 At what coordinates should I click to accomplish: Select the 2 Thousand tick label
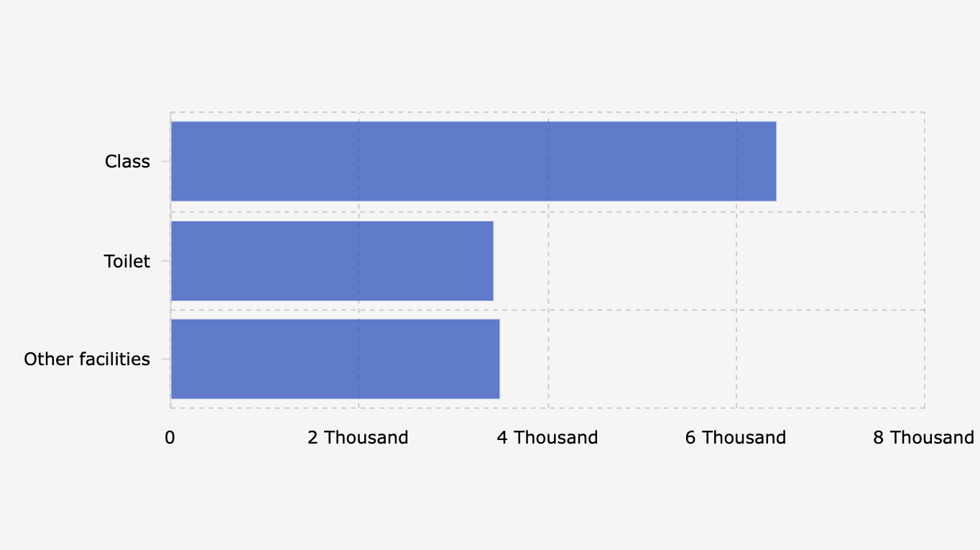[358, 438]
